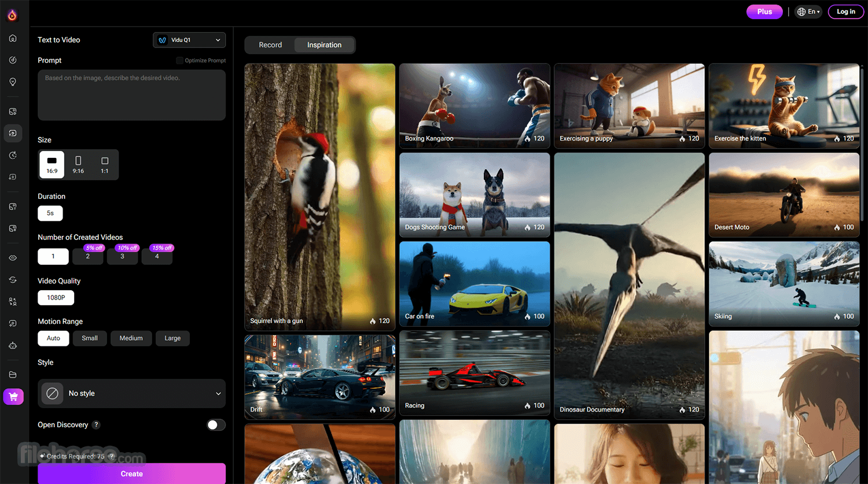Open the two-people swap sidebar icon
868x484 pixels.
(x=13, y=302)
